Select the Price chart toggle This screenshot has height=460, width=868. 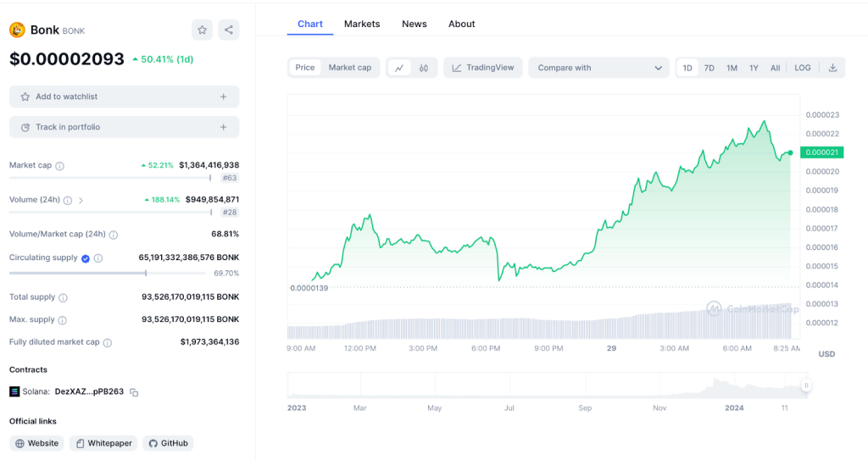coord(305,68)
